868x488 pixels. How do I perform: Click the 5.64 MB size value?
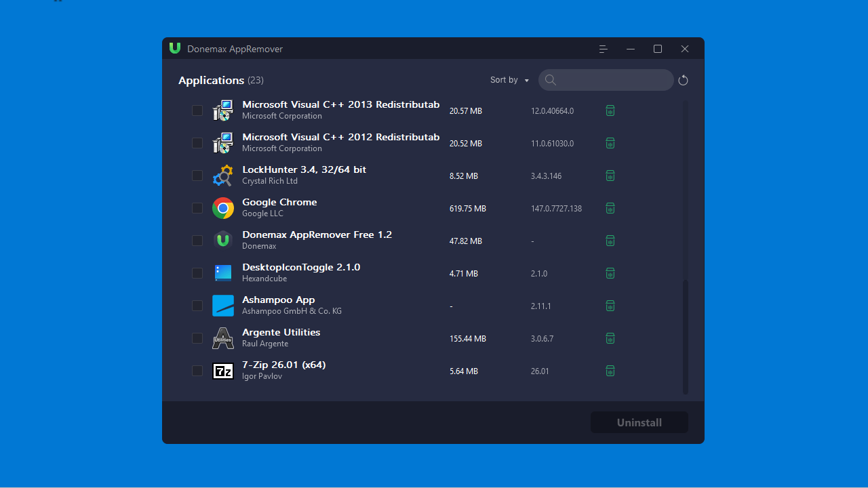(x=464, y=371)
